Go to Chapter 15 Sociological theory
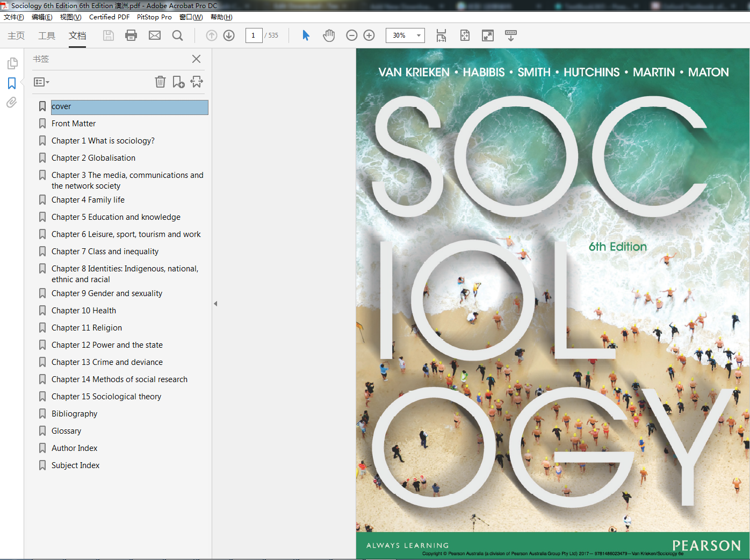The height and width of the screenshot is (560, 750). click(x=106, y=397)
